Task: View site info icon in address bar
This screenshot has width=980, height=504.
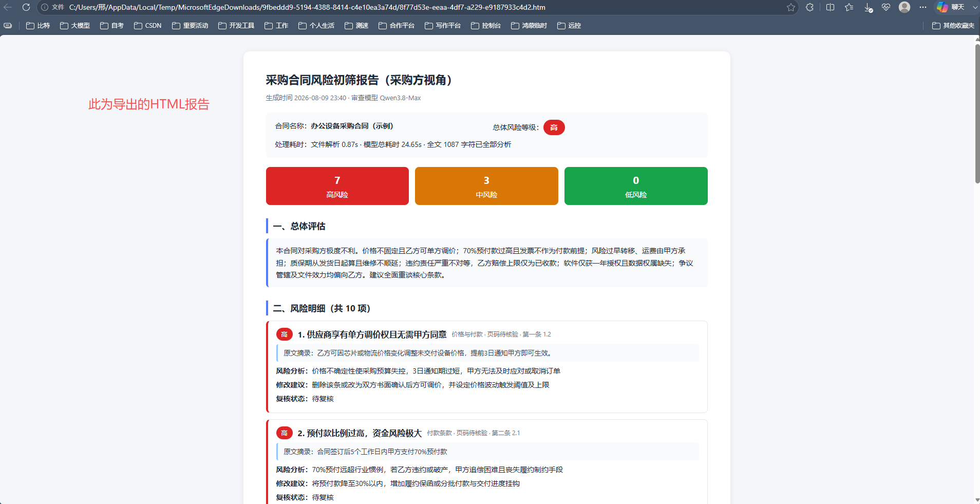Action: (45, 7)
